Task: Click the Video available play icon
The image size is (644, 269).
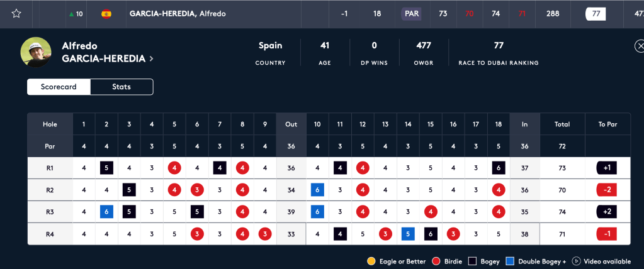Action: (575, 261)
